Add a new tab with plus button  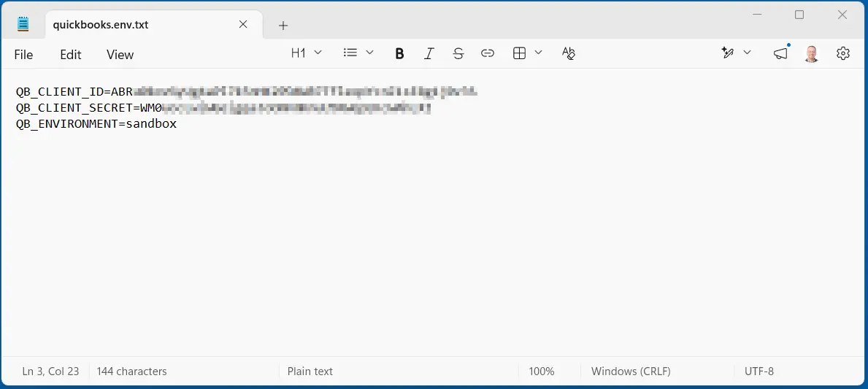click(283, 25)
